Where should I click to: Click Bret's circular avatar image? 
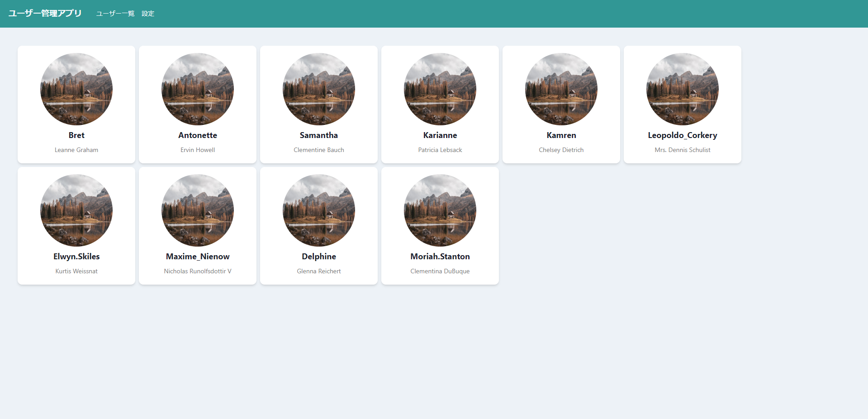pyautogui.click(x=76, y=89)
